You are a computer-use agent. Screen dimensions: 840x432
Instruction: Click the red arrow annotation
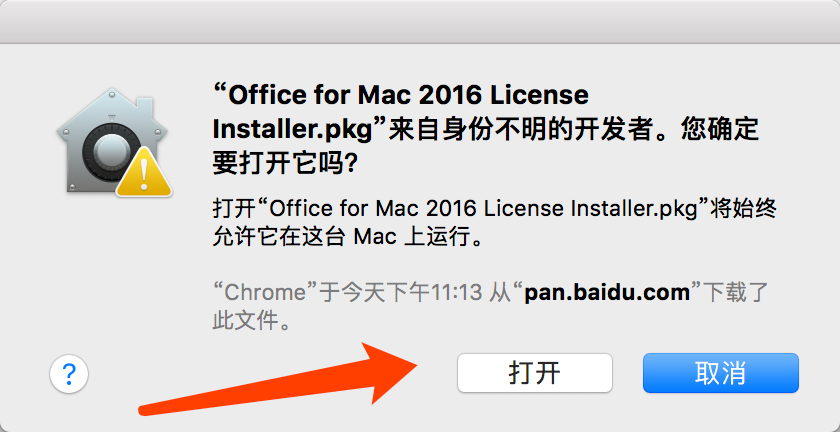click(279, 379)
